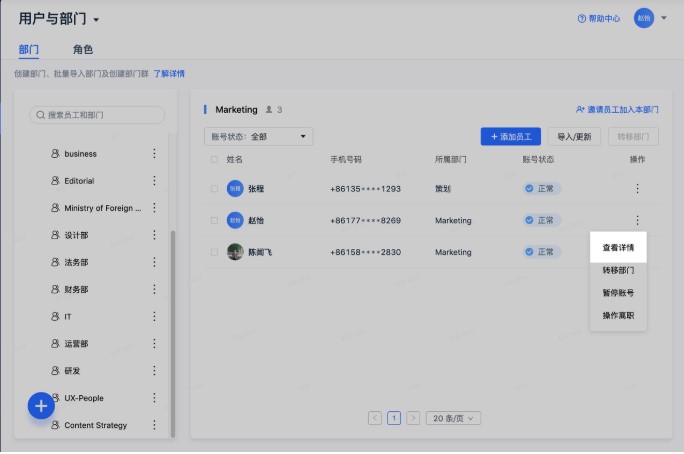Select page 1 in pagination
The height and width of the screenshot is (454, 684).
[394, 418]
